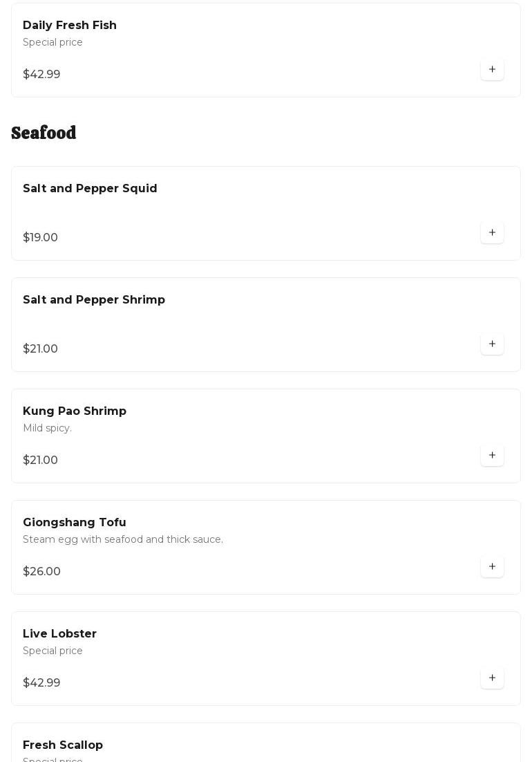Add Kung Pao Shrimp to cart

pos(492,456)
